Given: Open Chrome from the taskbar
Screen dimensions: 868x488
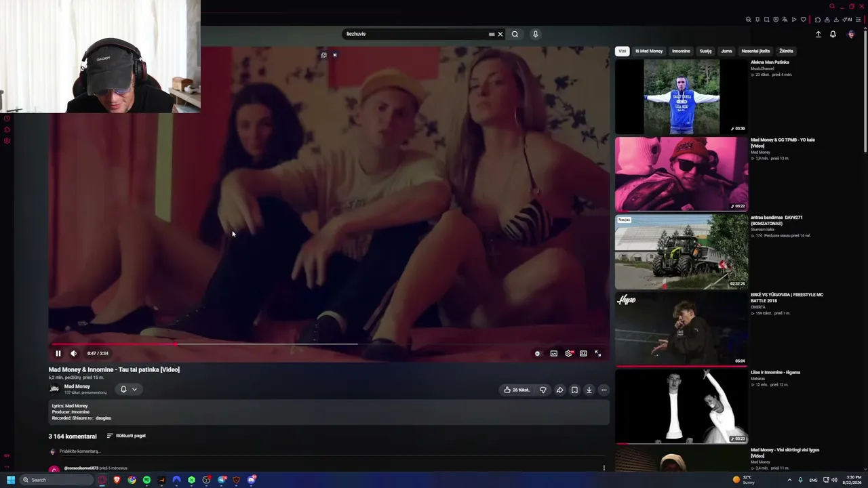Looking at the screenshot, I should pos(132,480).
